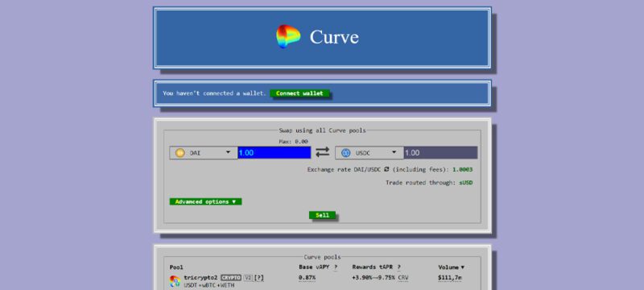
Task: Click the Curve title text
Action: 334,36
